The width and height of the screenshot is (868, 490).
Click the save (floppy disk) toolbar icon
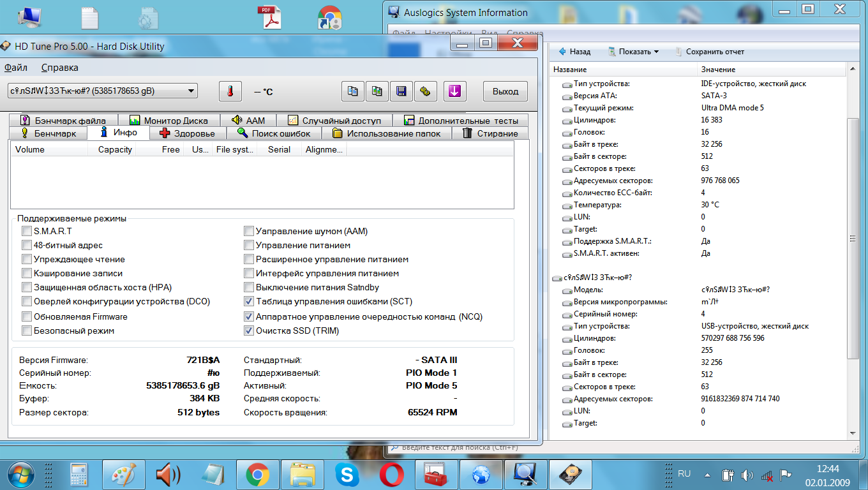click(401, 91)
